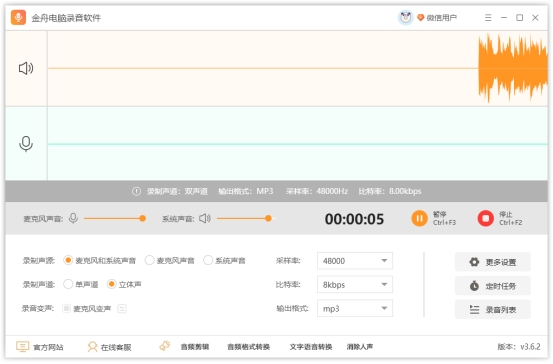Open 音频剪辑 audio editing tool

[x=195, y=347]
